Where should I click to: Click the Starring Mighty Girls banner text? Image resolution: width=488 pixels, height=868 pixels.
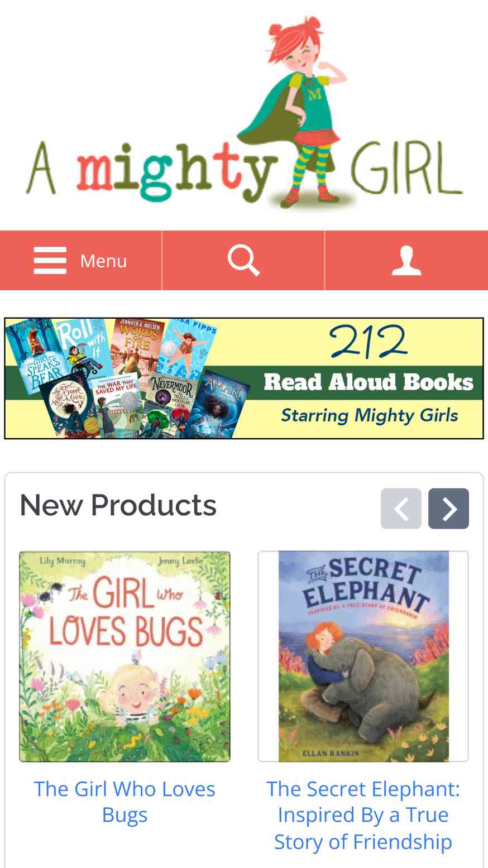370,415
